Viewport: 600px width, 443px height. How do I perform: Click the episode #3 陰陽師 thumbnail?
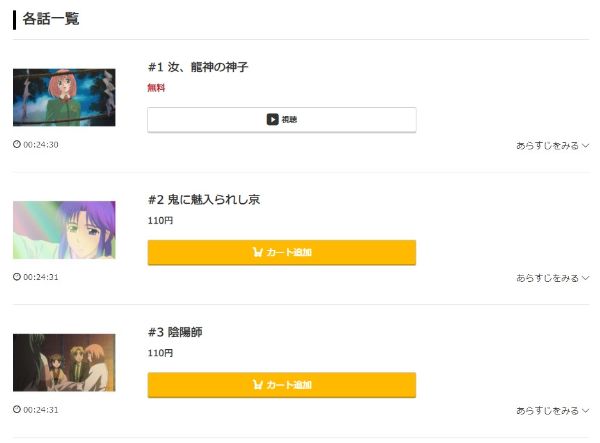[x=64, y=362]
